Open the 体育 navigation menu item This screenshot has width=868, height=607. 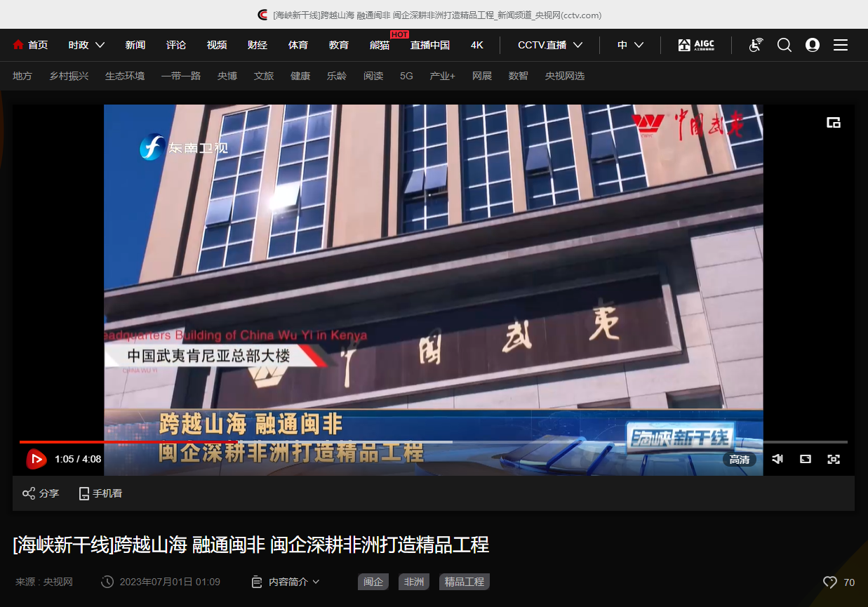[x=298, y=45]
